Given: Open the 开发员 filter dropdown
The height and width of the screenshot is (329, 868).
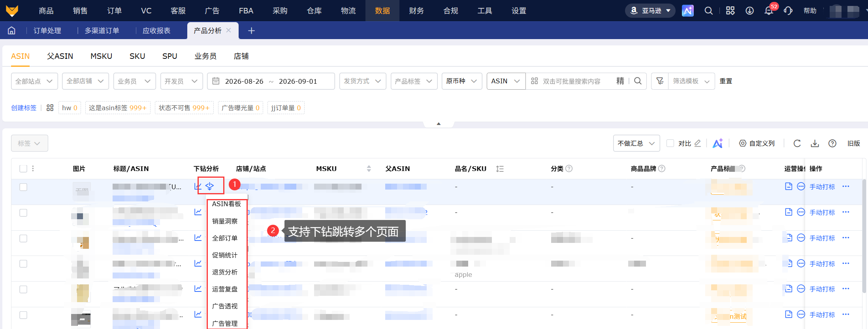Looking at the screenshot, I should point(181,81).
